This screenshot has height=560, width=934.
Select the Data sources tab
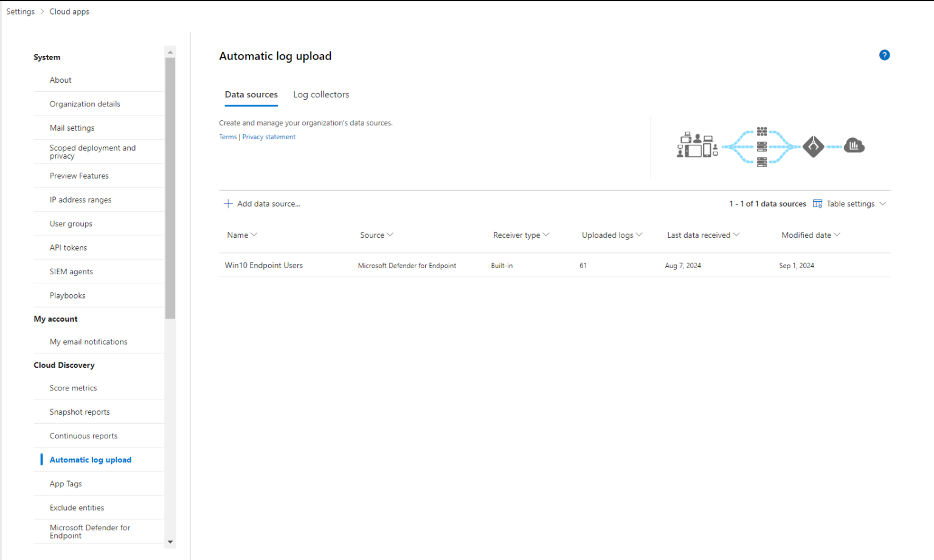(251, 94)
